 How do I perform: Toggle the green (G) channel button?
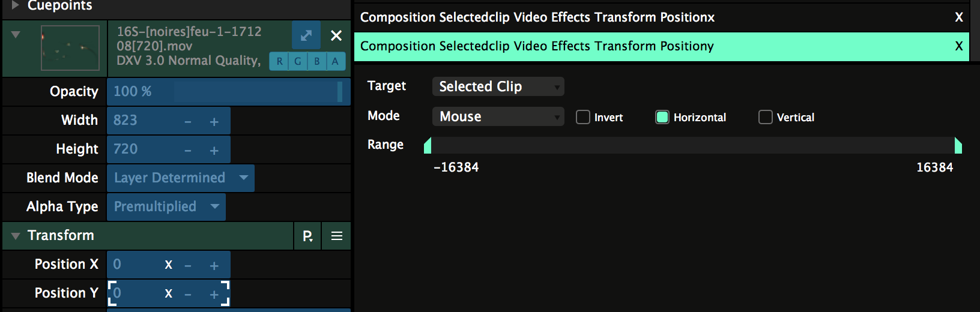(298, 61)
